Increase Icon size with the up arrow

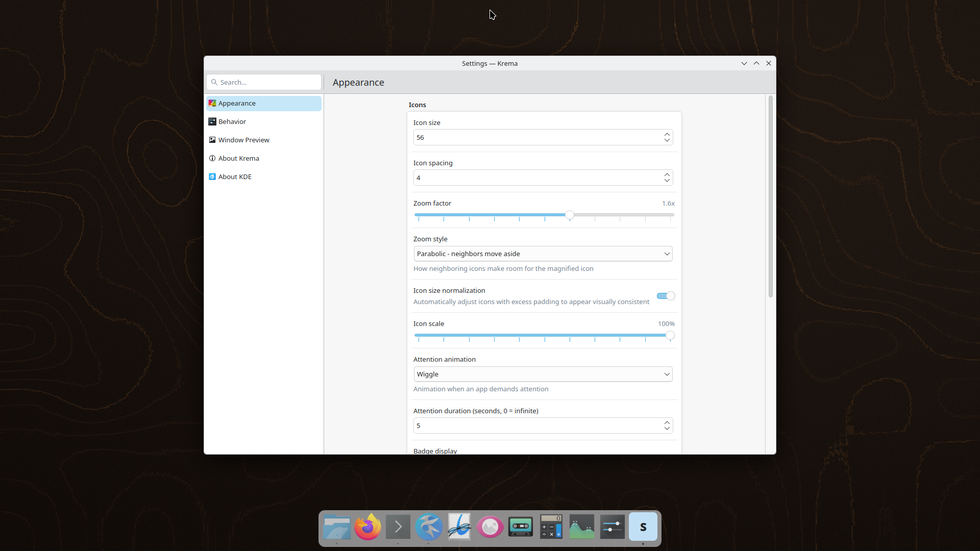tap(667, 134)
